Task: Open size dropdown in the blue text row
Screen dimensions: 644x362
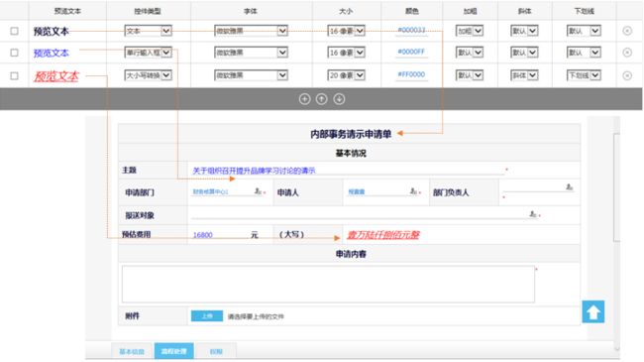Action: 346,53
